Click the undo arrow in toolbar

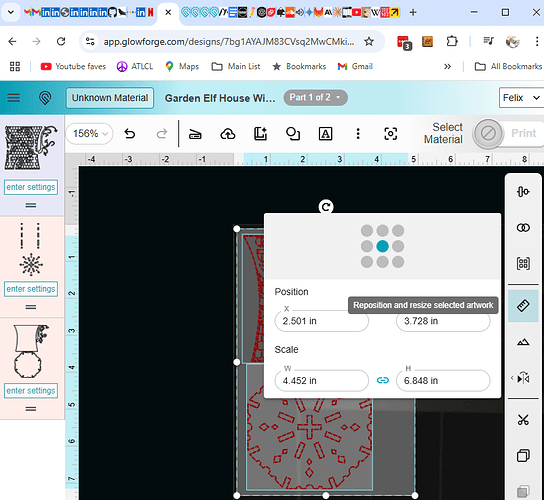coord(130,134)
